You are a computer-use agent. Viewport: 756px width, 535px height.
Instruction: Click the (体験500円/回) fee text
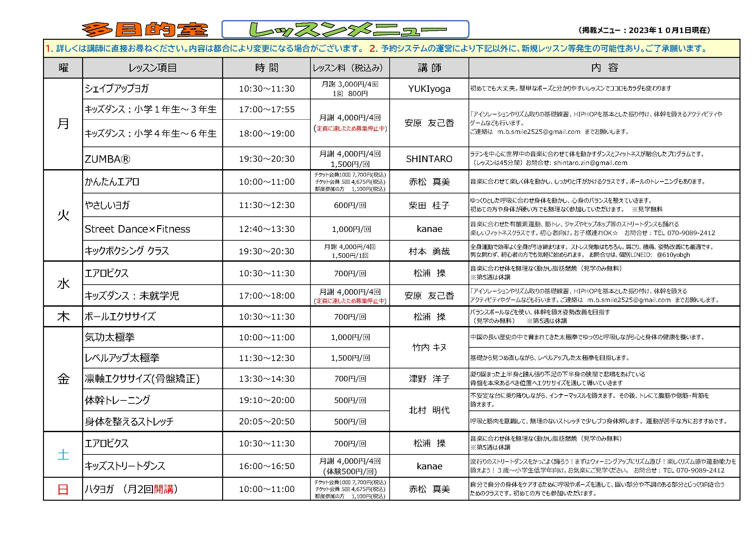(x=350, y=471)
